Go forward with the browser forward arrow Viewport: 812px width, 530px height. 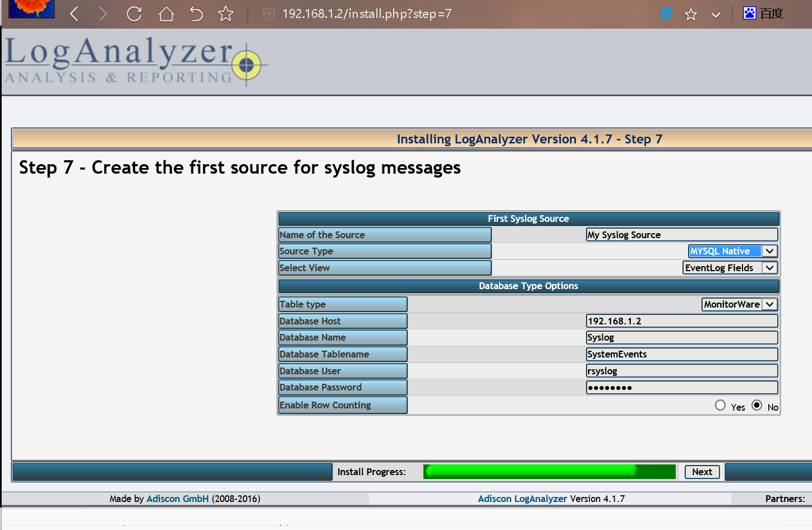(103, 13)
